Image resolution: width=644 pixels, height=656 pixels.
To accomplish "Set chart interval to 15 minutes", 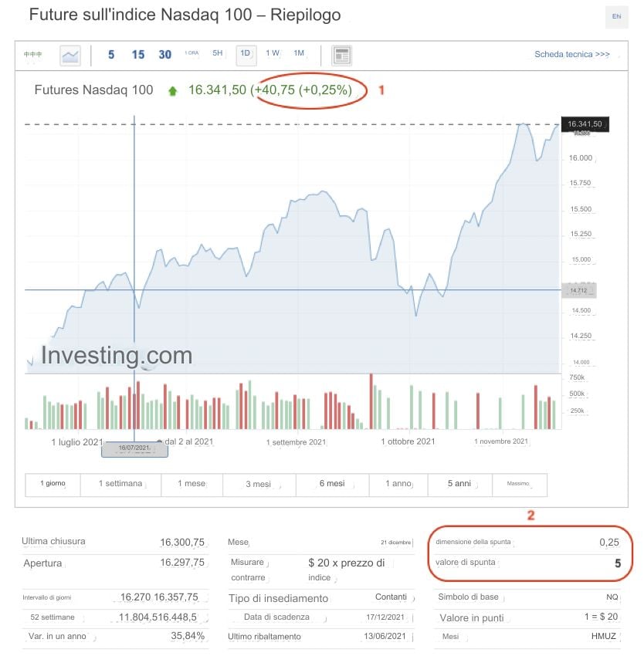I will tap(138, 55).
